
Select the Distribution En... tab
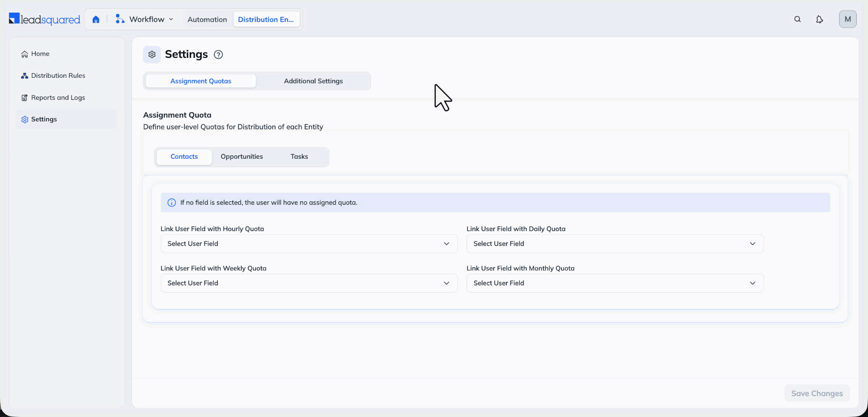pyautogui.click(x=266, y=19)
